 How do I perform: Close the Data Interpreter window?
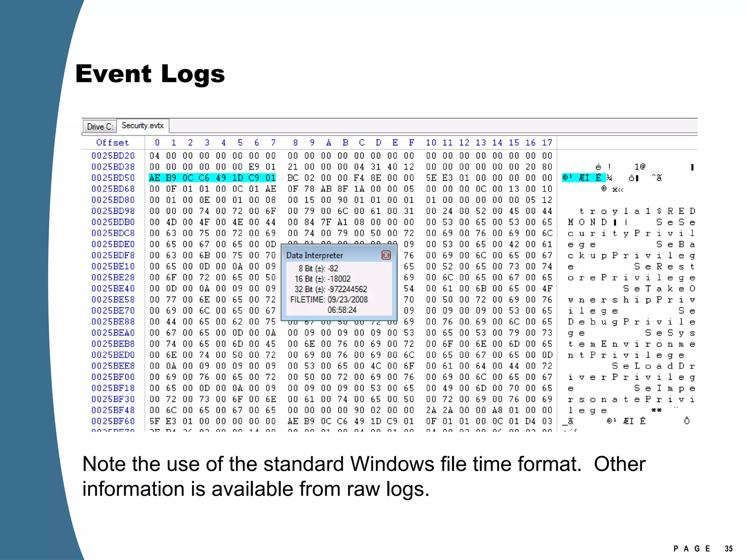pos(386,255)
